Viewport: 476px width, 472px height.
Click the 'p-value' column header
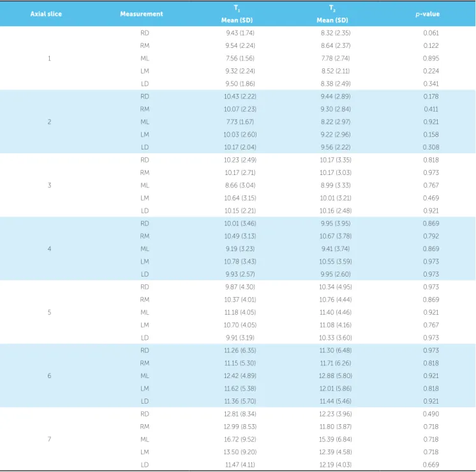(428, 14)
